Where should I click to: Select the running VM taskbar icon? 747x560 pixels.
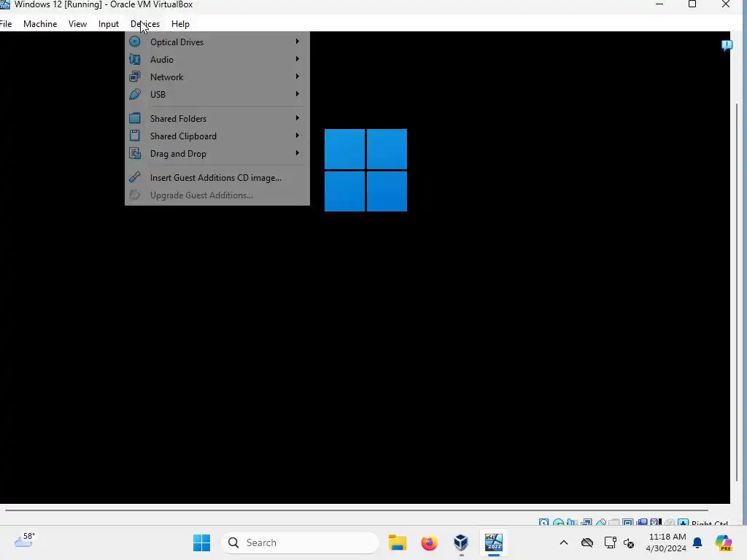pos(494,542)
